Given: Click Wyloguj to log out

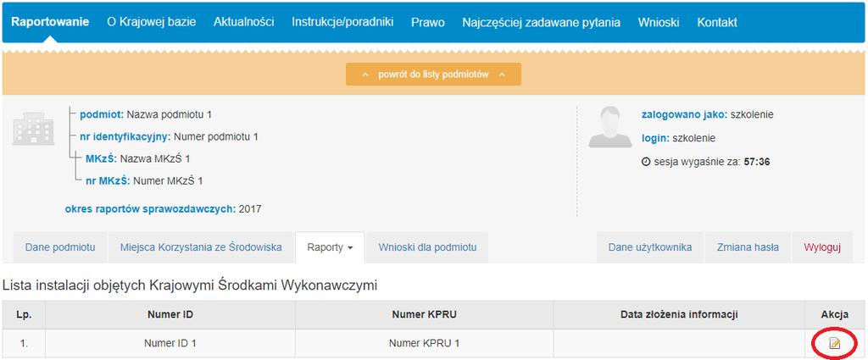Looking at the screenshot, I should (822, 247).
